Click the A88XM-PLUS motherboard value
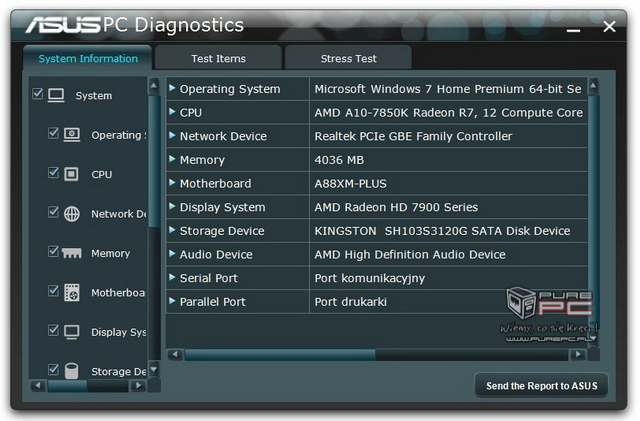This screenshot has width=640, height=421. (350, 183)
